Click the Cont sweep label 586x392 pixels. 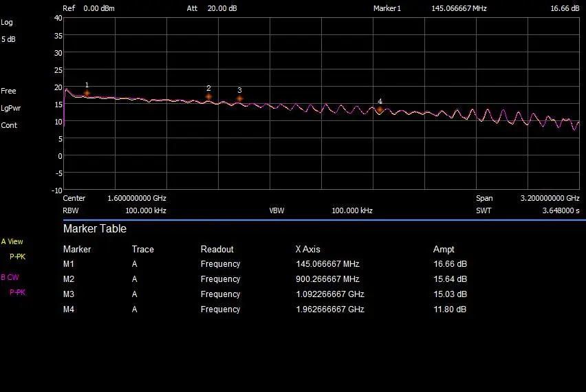[9, 125]
